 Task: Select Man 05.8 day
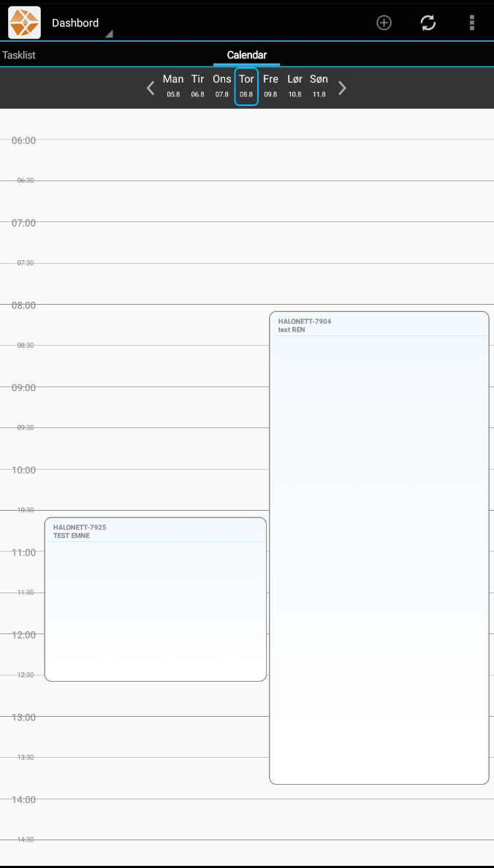(x=173, y=86)
